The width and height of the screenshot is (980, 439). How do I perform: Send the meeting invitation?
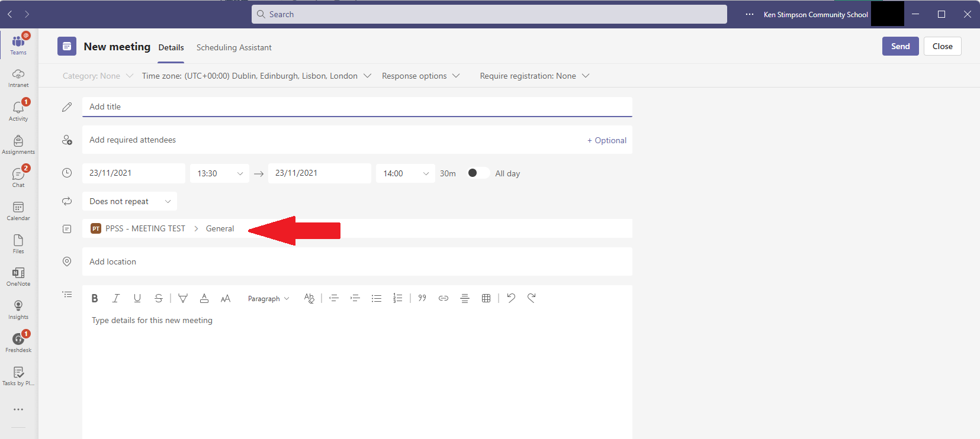coord(901,46)
